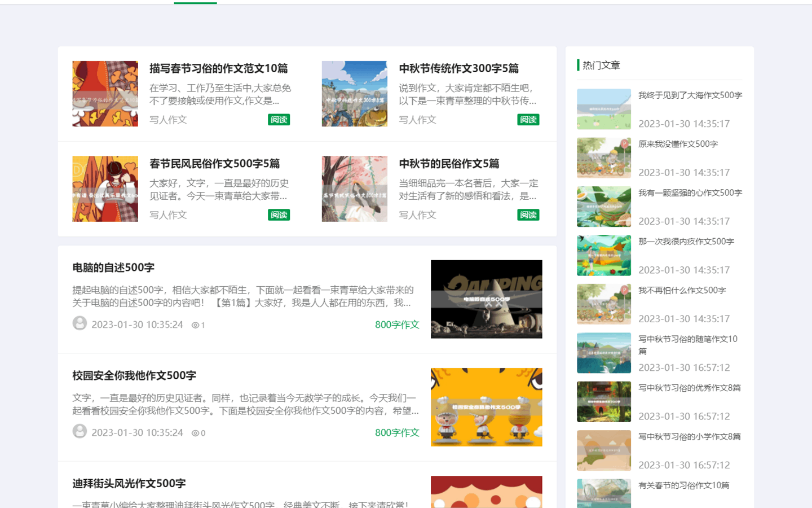Viewport: 812px width, 508px height.
Task: Open hot article 我有一颗坚强的心作文500字
Action: [690, 193]
